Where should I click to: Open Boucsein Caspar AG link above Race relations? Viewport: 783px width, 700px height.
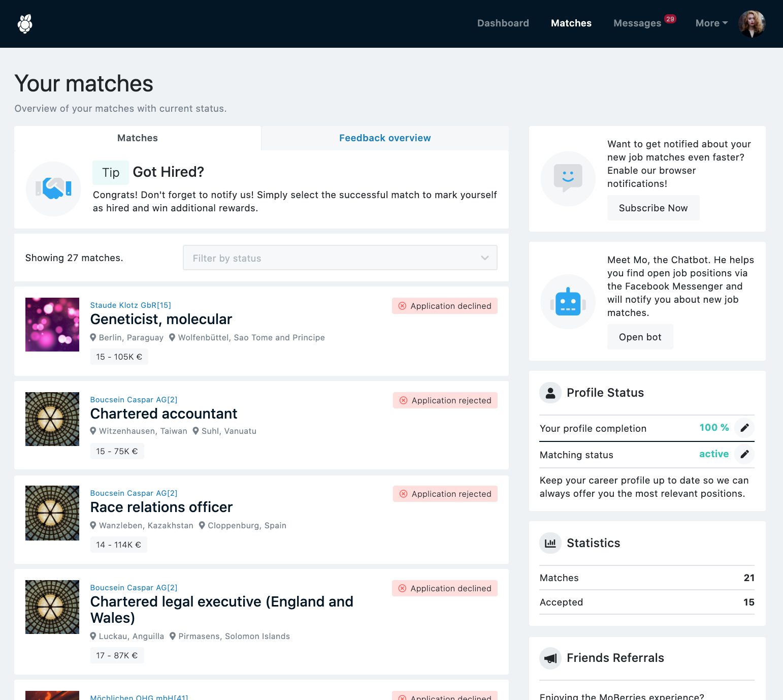134,493
